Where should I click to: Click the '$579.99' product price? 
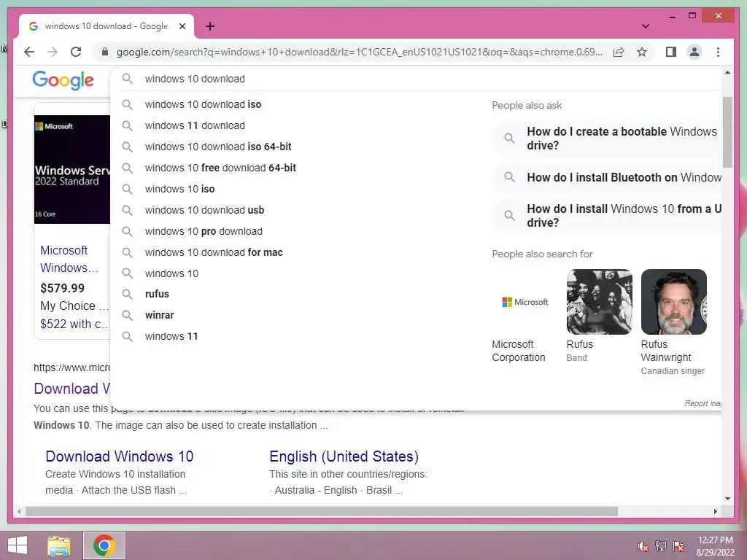pyautogui.click(x=63, y=288)
